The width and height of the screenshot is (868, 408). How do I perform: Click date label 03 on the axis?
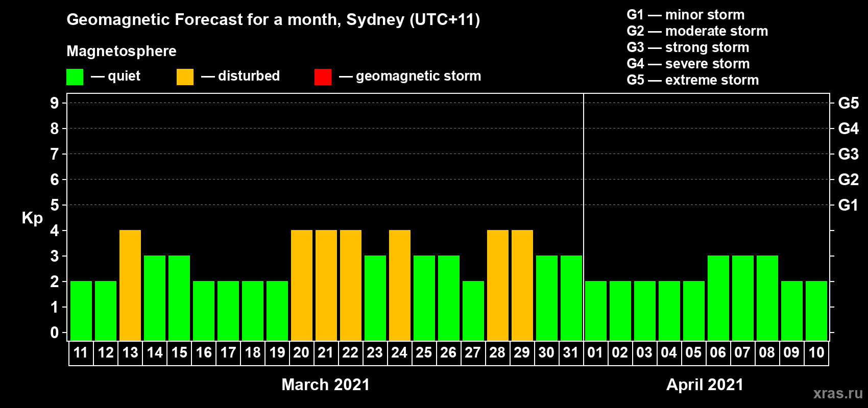[x=644, y=352]
